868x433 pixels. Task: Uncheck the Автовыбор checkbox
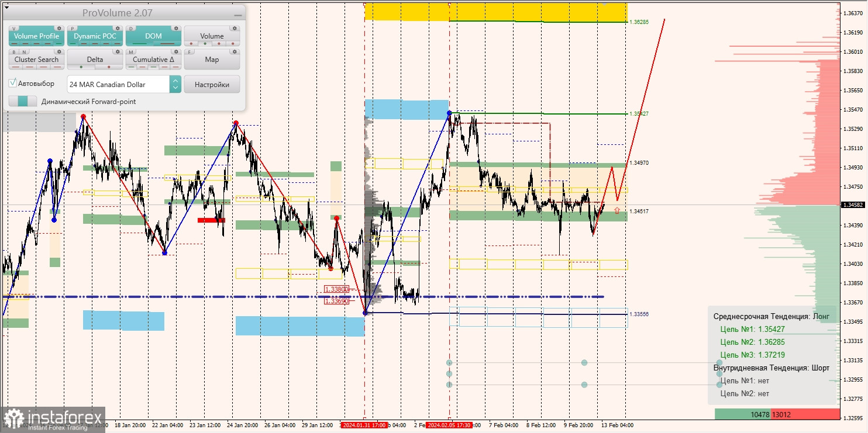pyautogui.click(x=13, y=84)
